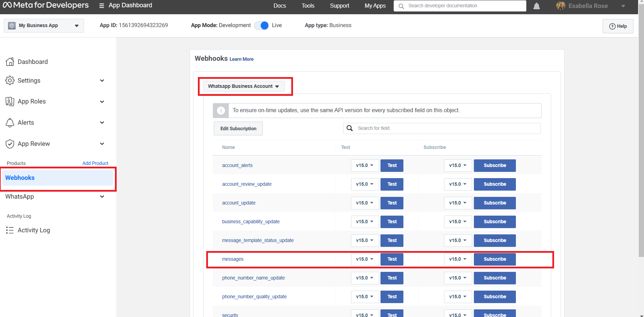644x317 pixels.
Task: Toggle App Mode to Live
Action: point(261,25)
